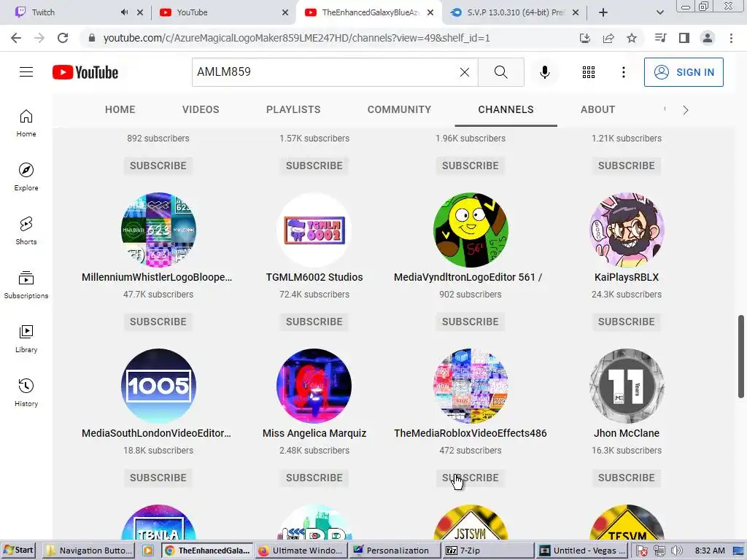747x560 pixels.
Task: Open KaiPlaysRBLX channel avatar
Action: coord(627,230)
